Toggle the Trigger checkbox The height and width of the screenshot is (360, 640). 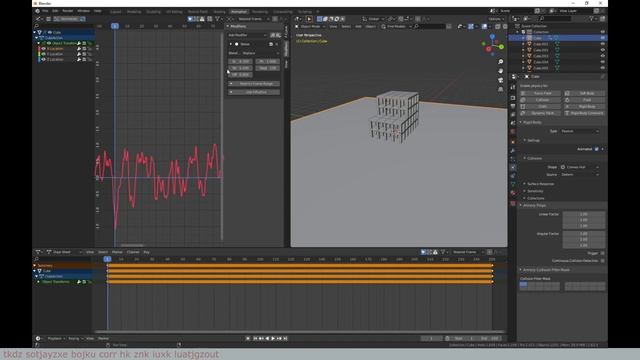[602, 253]
